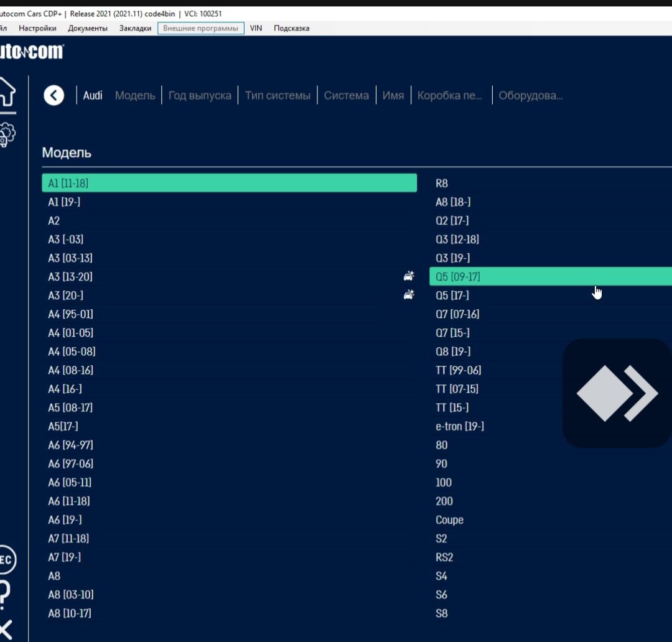Image resolution: width=672 pixels, height=642 pixels.
Task: Open the Внешние программы menu
Action: (200, 28)
